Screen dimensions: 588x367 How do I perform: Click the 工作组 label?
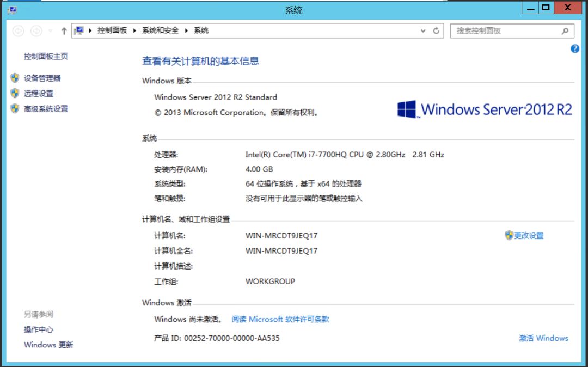pos(166,281)
